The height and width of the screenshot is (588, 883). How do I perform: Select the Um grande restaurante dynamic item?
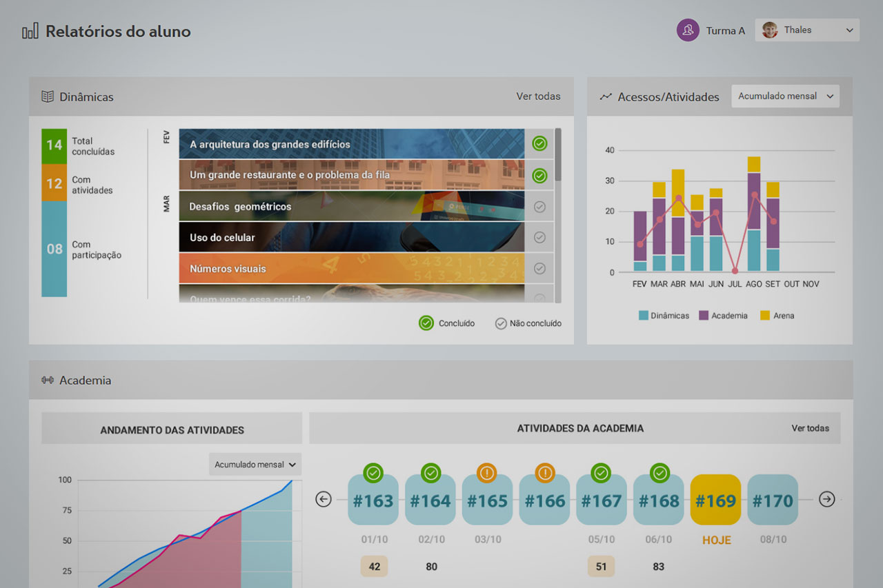pos(351,175)
